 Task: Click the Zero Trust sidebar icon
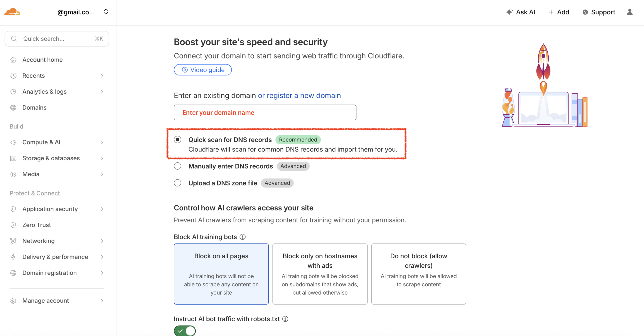tap(13, 225)
